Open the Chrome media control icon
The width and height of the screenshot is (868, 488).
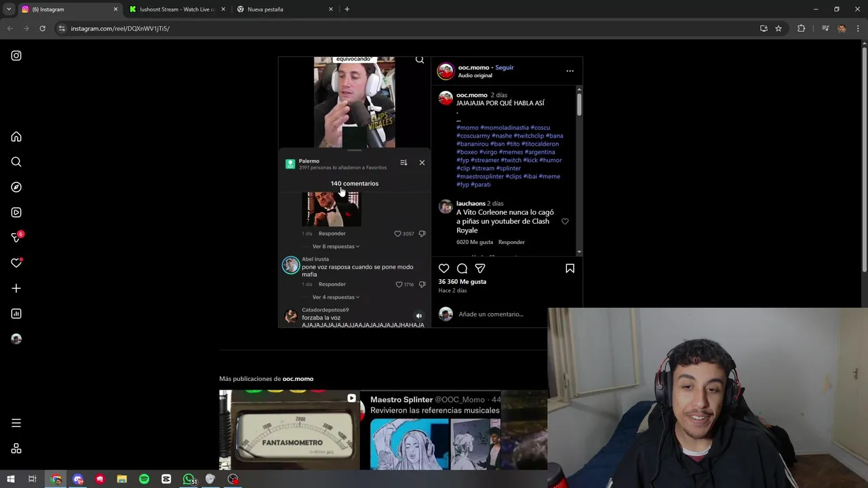(825, 28)
